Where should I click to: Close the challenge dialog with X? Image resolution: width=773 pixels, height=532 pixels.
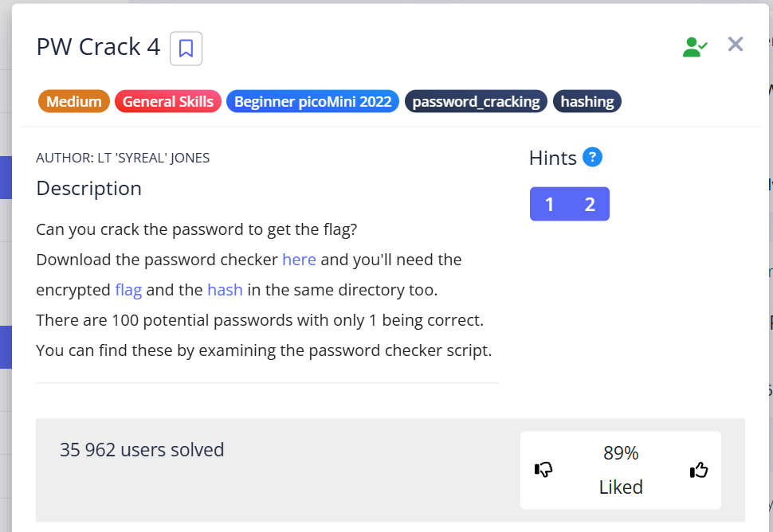(x=736, y=45)
